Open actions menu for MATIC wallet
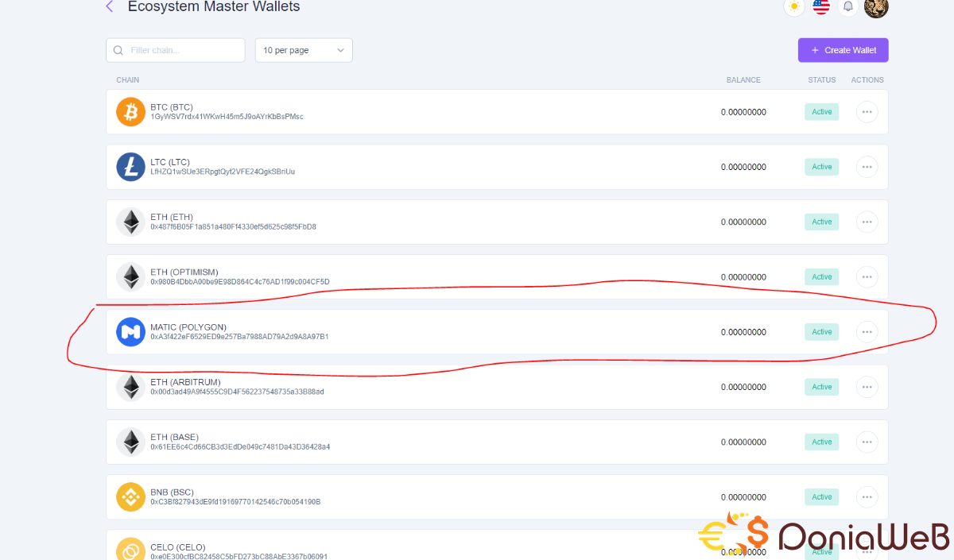 pos(867,332)
